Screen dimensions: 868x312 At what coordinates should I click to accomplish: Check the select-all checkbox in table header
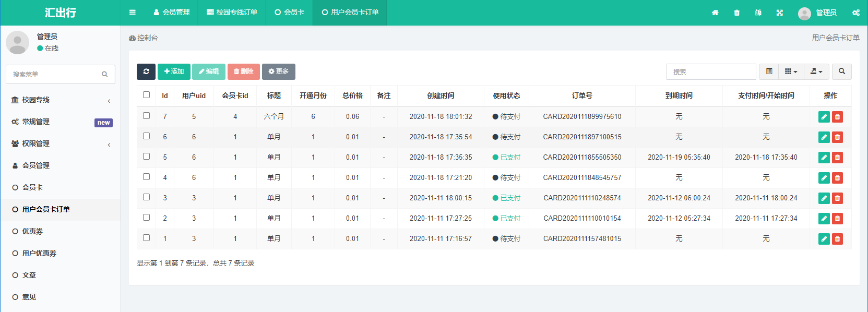tap(146, 95)
